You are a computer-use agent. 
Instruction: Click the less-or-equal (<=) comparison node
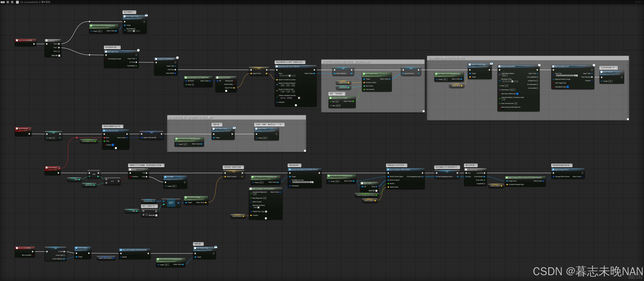coord(113,181)
